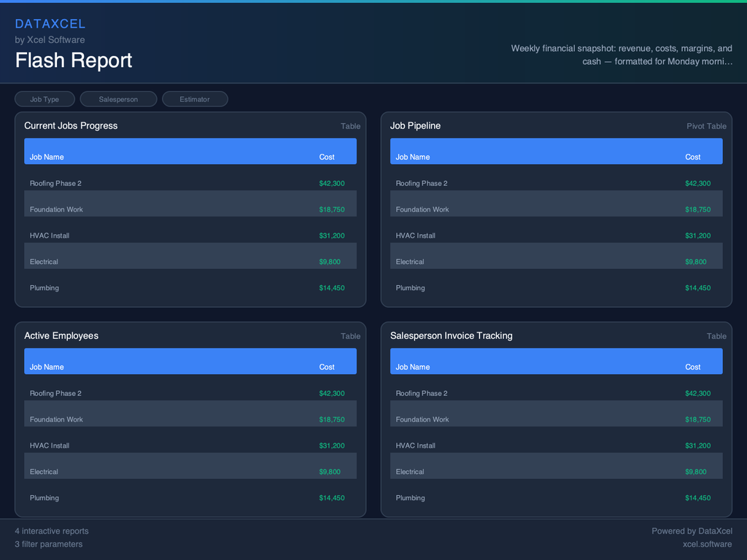Sort by Job Name in Salesperson Invoice Tracking
This screenshot has width=747, height=560.
[413, 367]
